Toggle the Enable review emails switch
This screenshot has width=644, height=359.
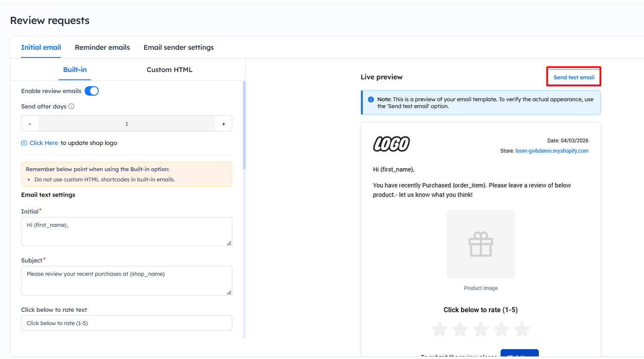click(91, 91)
